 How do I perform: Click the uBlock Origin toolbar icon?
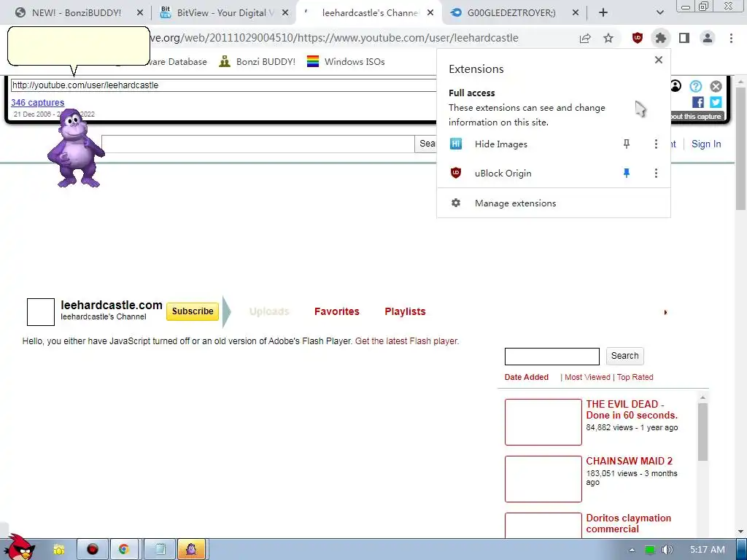(x=637, y=38)
